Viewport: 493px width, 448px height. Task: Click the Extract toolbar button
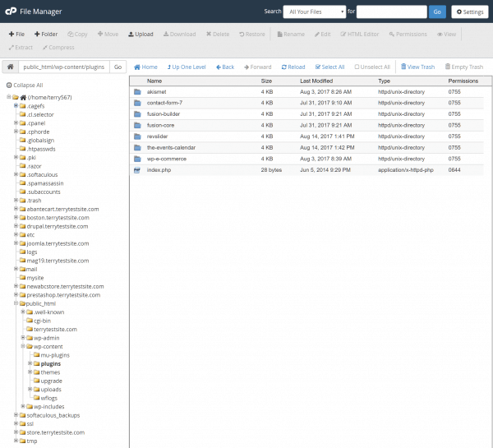coord(21,48)
